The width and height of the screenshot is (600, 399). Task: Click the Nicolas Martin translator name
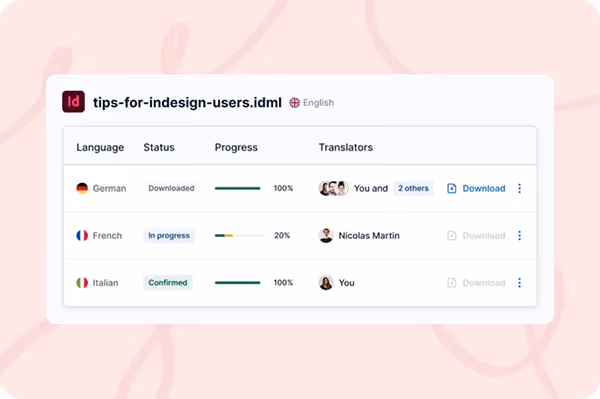click(369, 235)
